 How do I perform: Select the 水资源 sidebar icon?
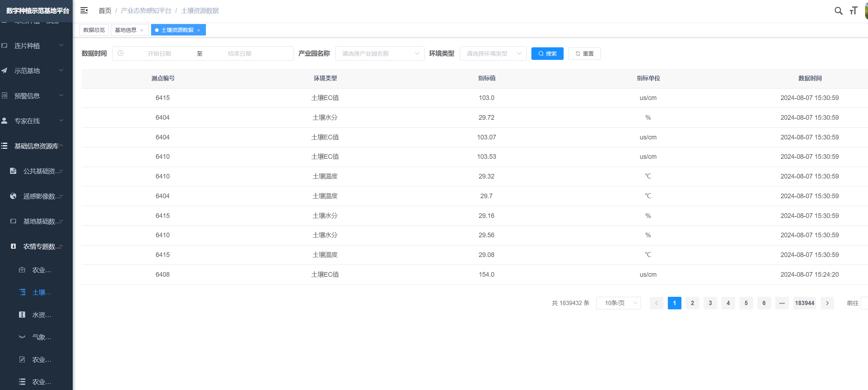pyautogui.click(x=22, y=315)
